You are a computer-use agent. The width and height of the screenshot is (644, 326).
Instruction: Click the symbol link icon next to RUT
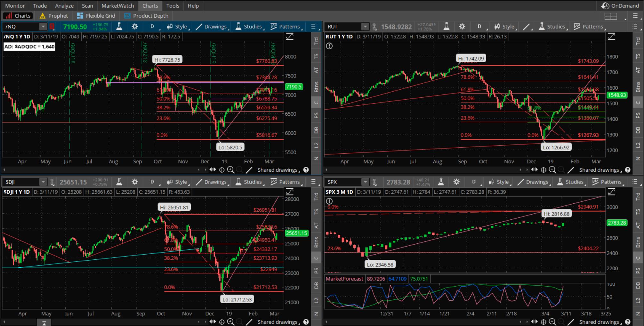tap(374, 27)
